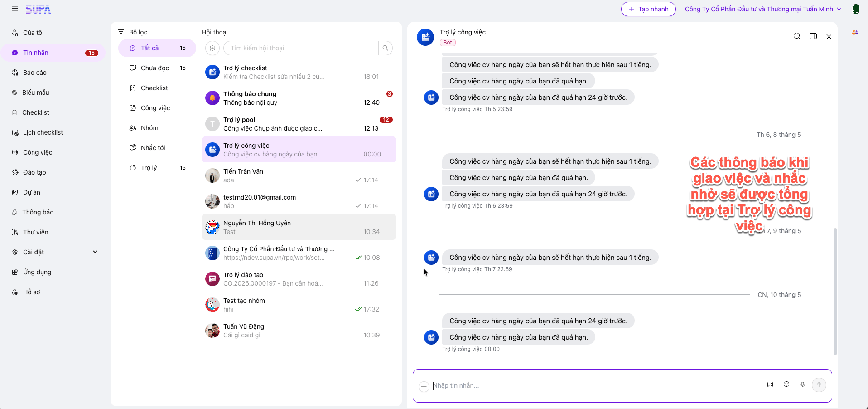868x409 pixels.
Task: Click the Đào tạo sidebar icon
Action: coord(15,172)
